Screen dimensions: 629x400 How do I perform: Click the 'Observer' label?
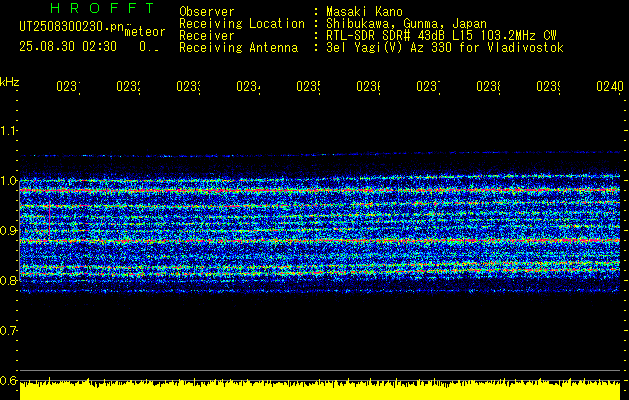tap(207, 11)
